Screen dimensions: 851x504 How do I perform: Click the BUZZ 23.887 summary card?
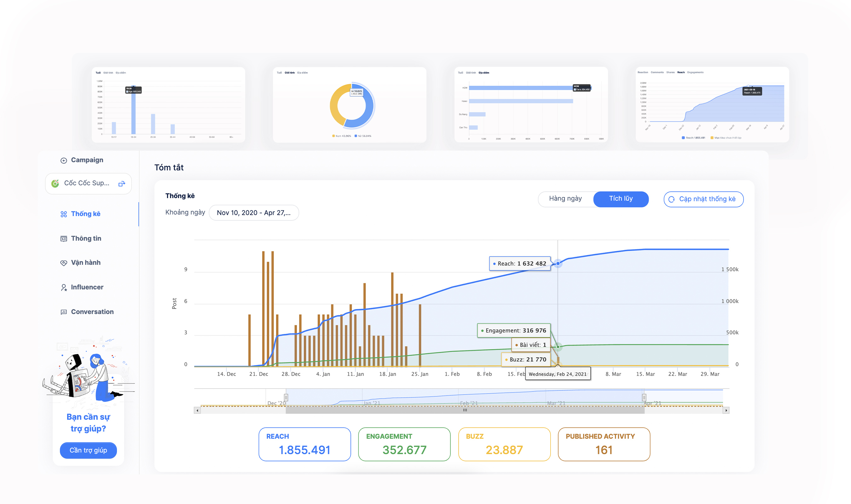504,444
